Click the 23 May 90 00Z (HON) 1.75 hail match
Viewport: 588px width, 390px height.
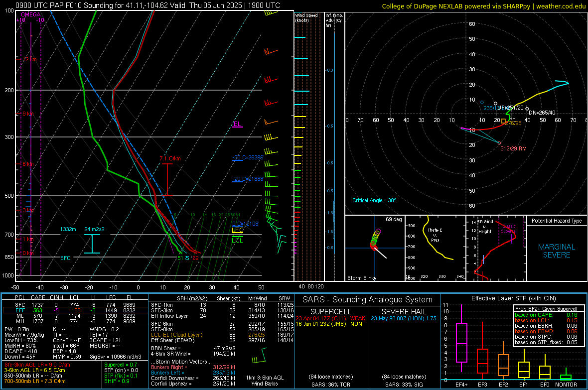pyautogui.click(x=404, y=318)
